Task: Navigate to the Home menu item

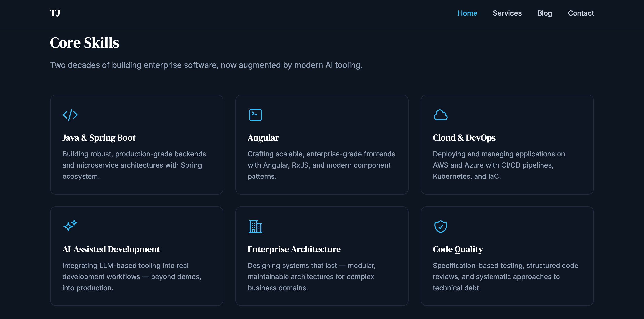Action: click(x=467, y=13)
